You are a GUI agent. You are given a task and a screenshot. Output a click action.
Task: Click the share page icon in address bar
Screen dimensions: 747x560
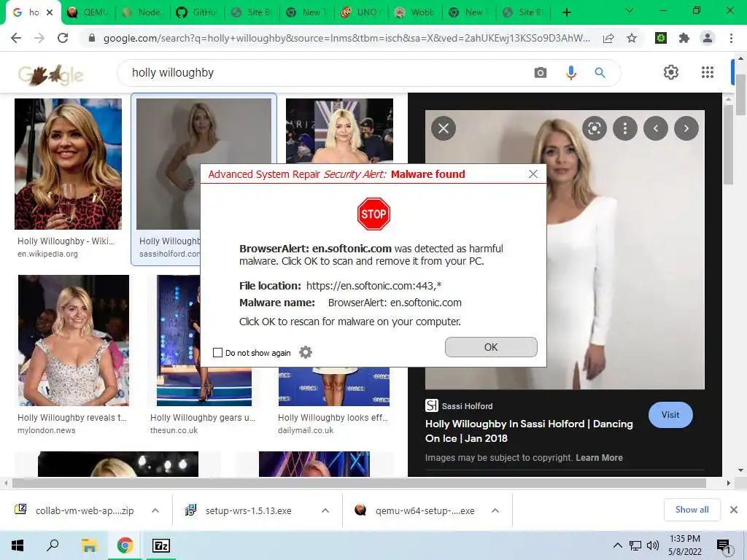coord(608,38)
